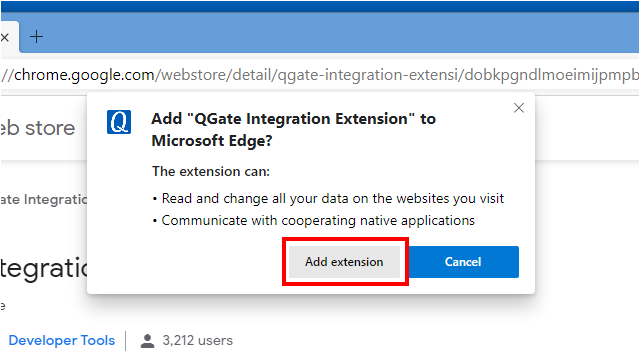Click the dark blue window title bar

point(320,7)
